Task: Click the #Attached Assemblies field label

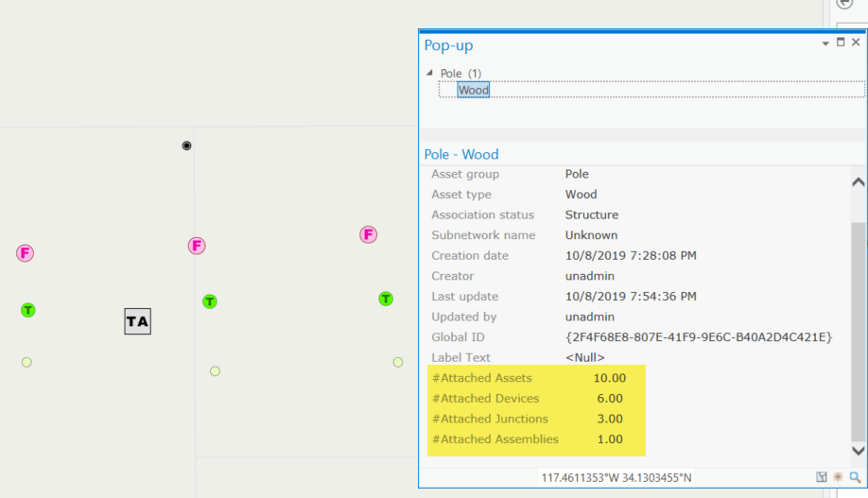Action: tap(495, 439)
